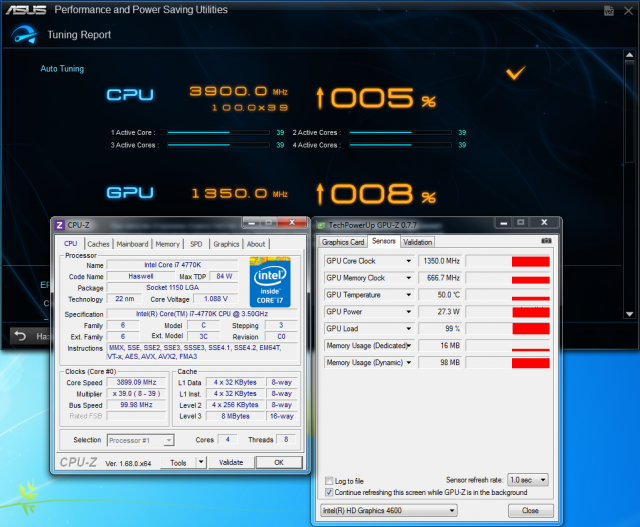This screenshot has height=527, width=640.
Task: Open the GPU Load sensor dropdown
Action: coord(409,329)
